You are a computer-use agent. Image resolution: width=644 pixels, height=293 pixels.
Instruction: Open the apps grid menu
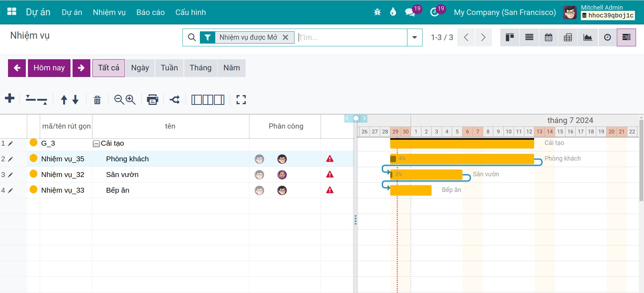tap(12, 12)
